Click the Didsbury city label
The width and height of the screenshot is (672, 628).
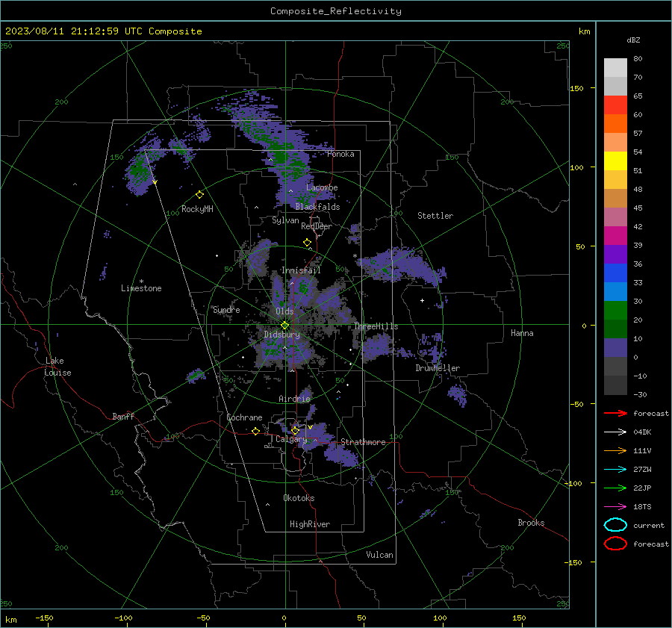[281, 335]
